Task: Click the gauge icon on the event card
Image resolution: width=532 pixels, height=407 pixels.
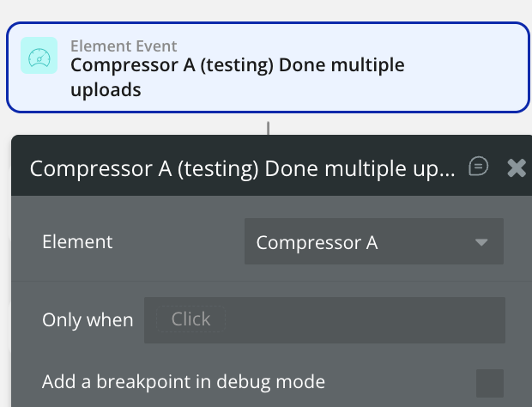Action: point(39,56)
